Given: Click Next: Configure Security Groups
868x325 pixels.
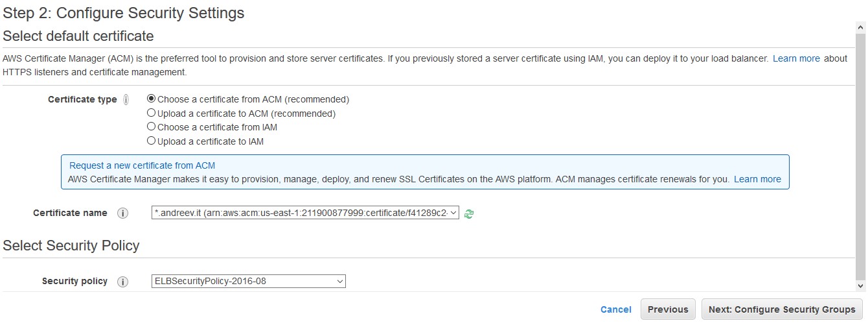Looking at the screenshot, I should point(782,309).
